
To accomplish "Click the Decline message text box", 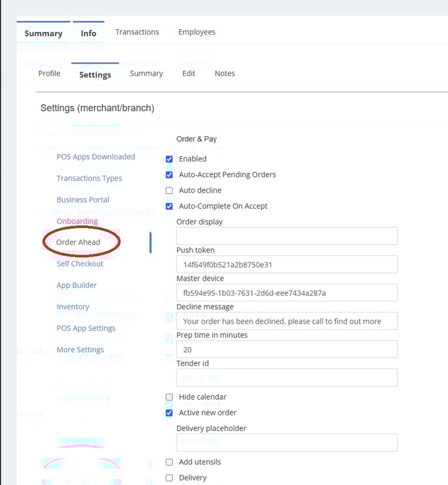I will [287, 321].
